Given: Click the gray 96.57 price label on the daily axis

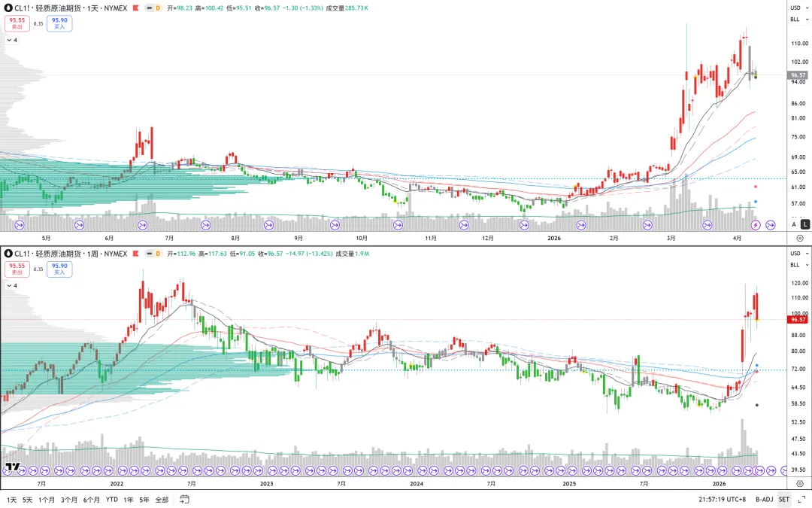Looking at the screenshot, I should click(x=798, y=75).
